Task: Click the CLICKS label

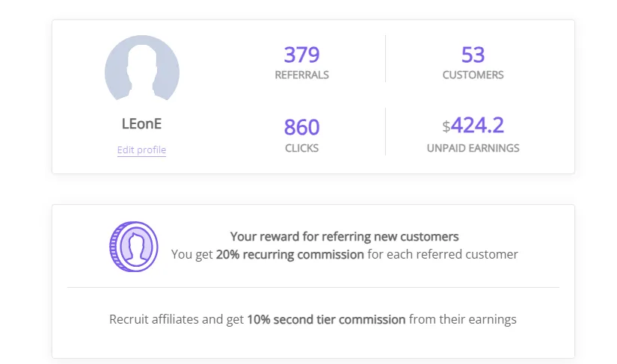Action: coord(302,148)
